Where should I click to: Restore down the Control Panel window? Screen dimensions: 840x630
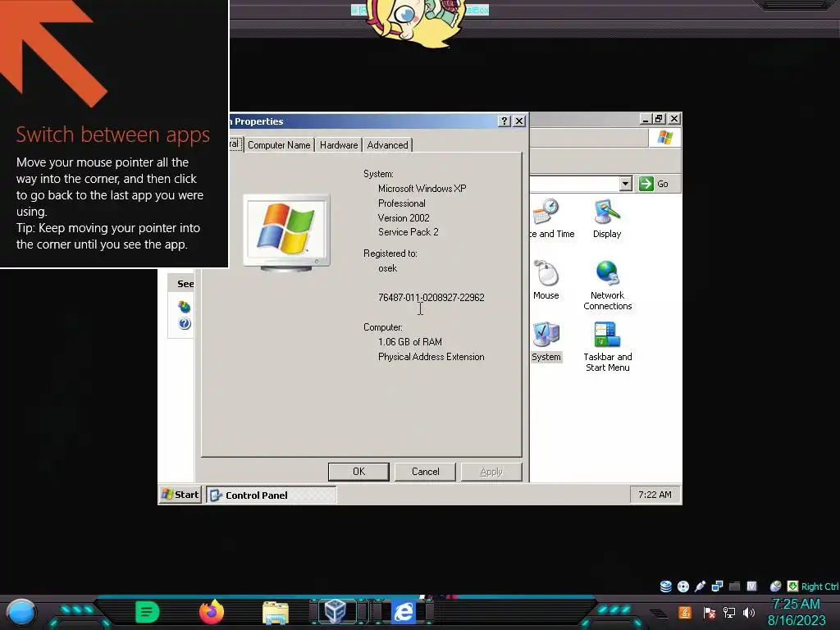[659, 119]
